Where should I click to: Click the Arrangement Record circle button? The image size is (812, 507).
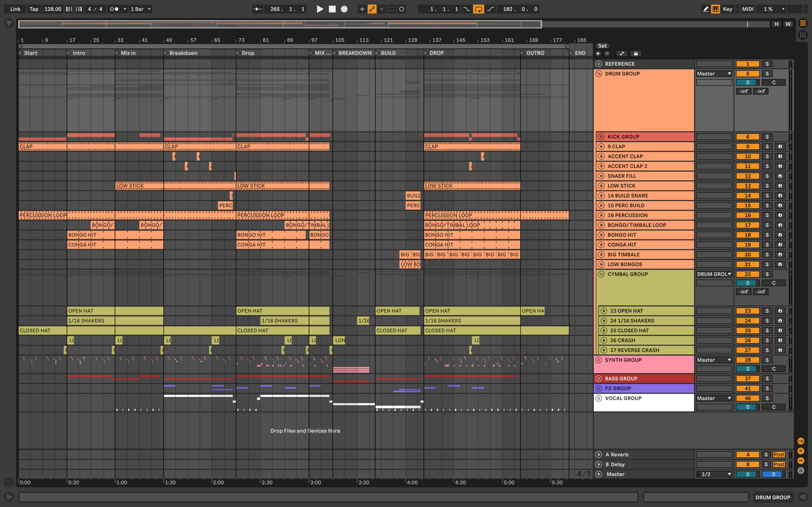[x=344, y=9]
